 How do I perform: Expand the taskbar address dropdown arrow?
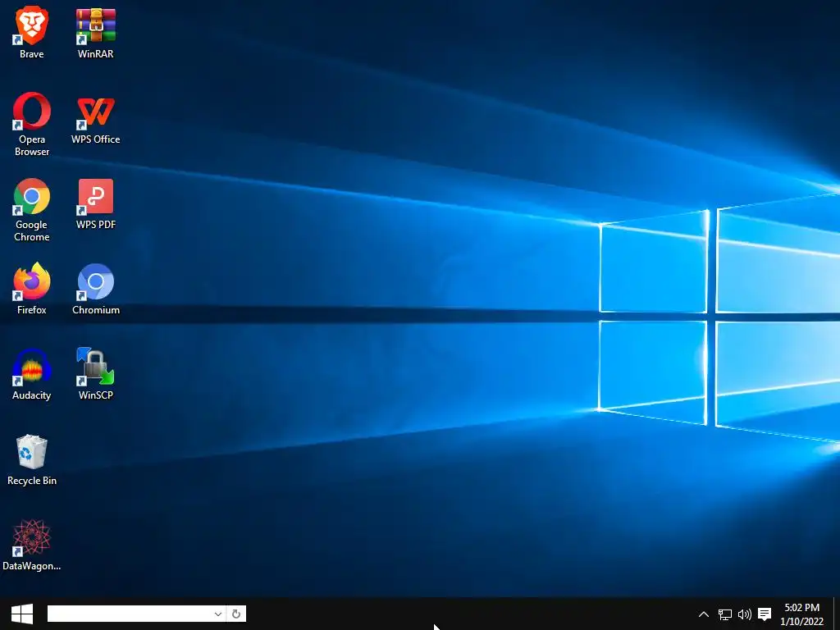pos(218,614)
